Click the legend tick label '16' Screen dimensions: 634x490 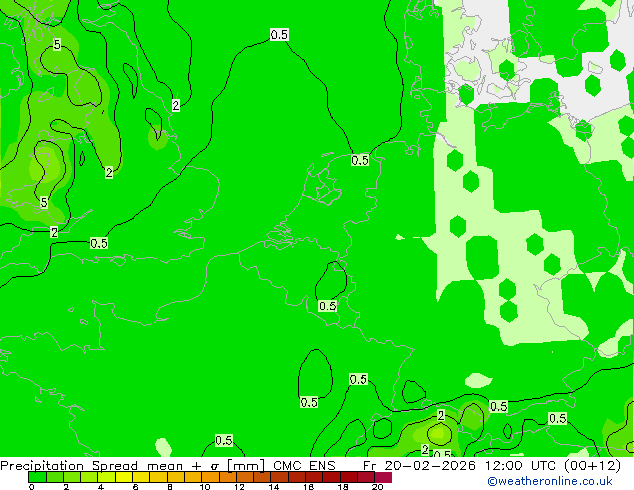pos(308,487)
